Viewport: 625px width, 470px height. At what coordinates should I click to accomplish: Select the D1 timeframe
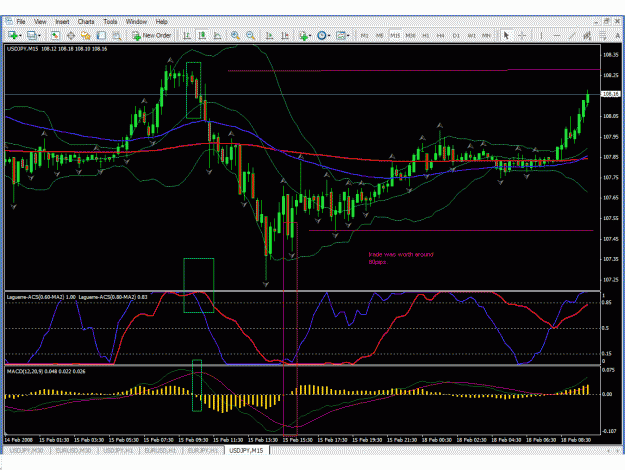456,35
